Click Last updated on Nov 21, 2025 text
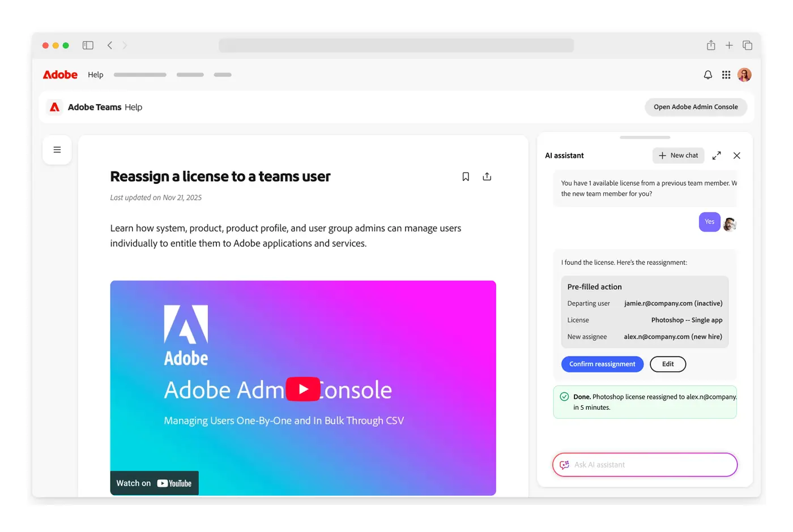The height and width of the screenshot is (532, 793). click(156, 198)
